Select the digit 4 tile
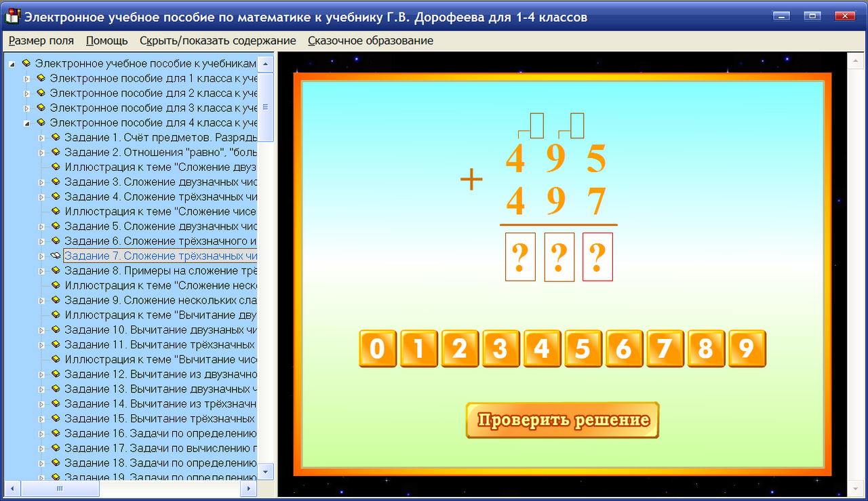 [x=542, y=348]
